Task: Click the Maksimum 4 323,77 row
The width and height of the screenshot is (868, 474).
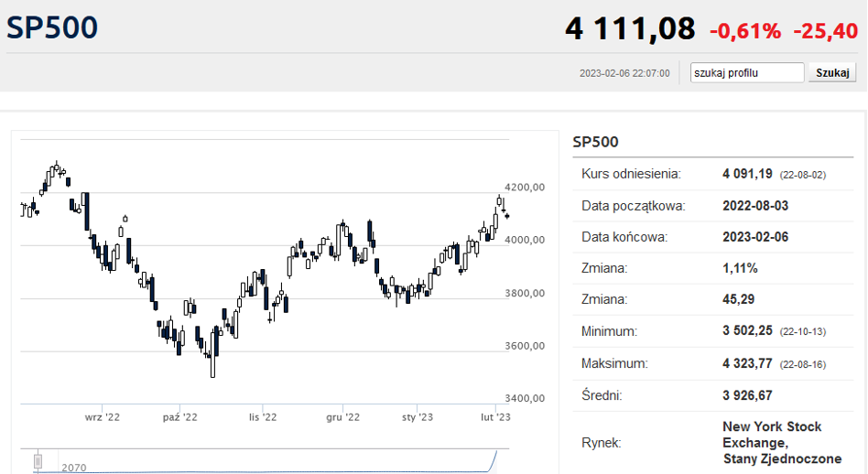Action: [x=713, y=364]
